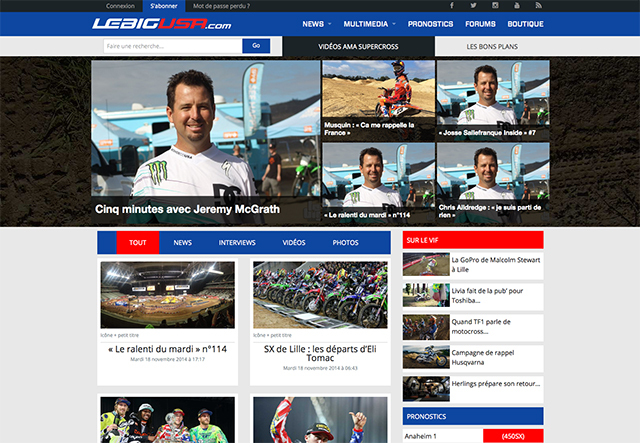Viewport: 640px width, 443px height.
Task: Click date Mardi 18 novembre 2014 à 06:43
Action: [x=320, y=368]
